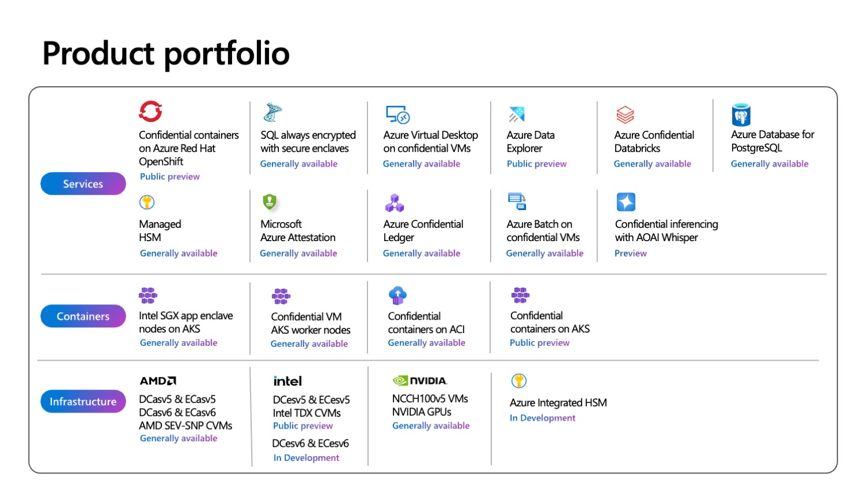Select the Azure Virtual Desktop icon
The width and height of the screenshot is (868, 488).
tap(398, 114)
